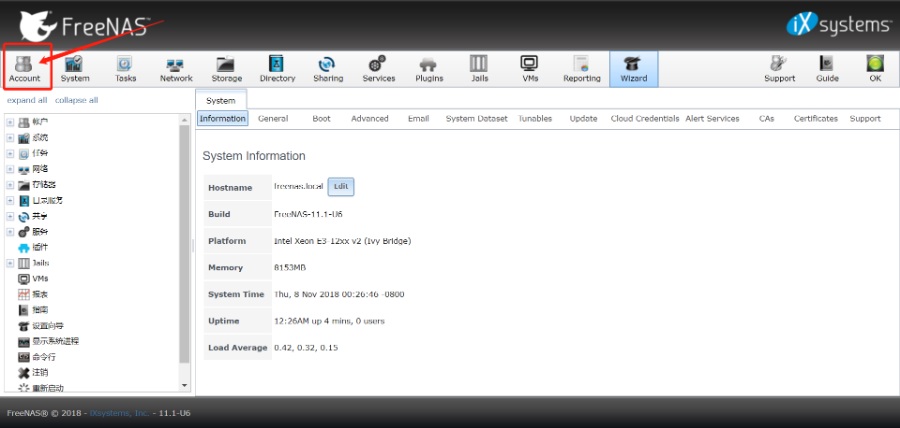Switch to the Boot subtab
This screenshot has height=428, width=900.
click(321, 118)
